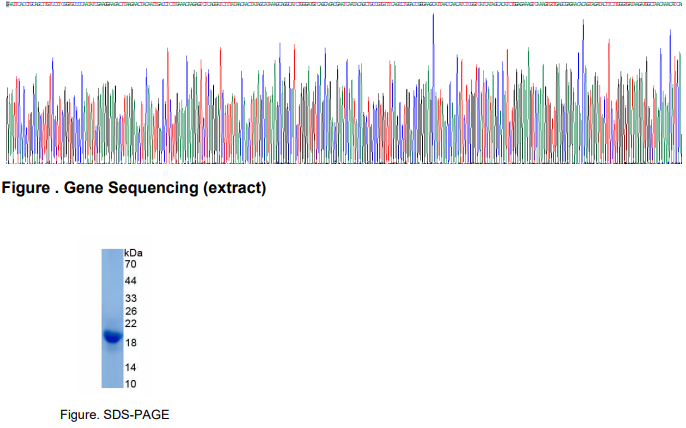Click the word "Gene" in the bold caption
This screenshot has width=686, height=428.
[x=84, y=188]
